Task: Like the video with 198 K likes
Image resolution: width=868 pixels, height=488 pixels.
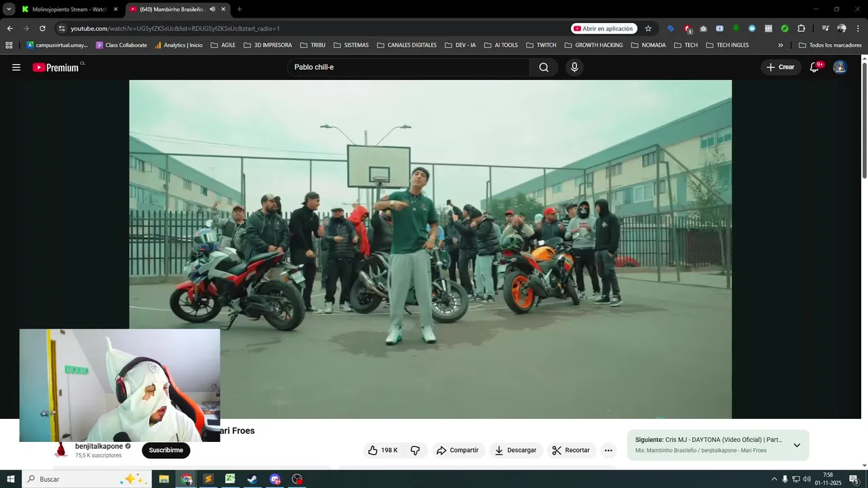Action: 383,450
